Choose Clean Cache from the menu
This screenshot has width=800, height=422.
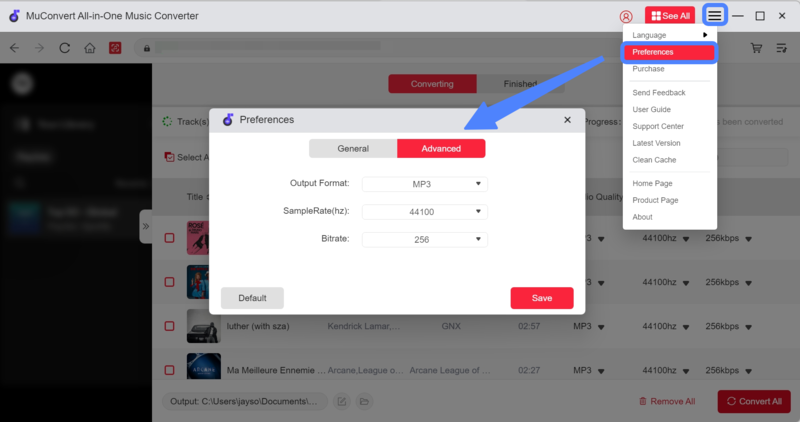click(x=654, y=160)
